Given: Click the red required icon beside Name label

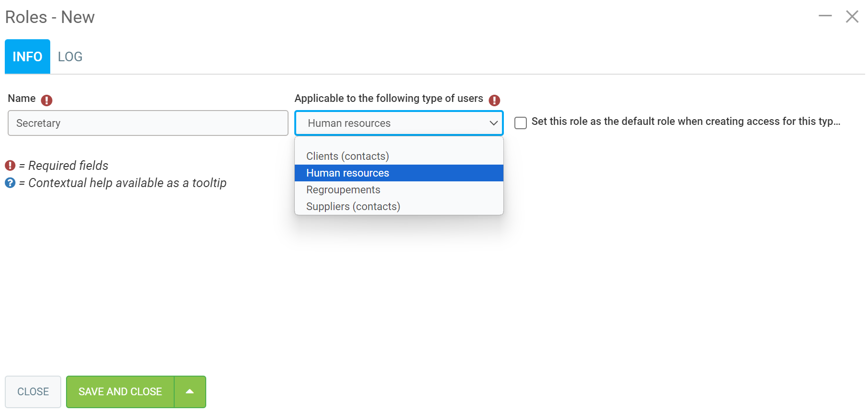Looking at the screenshot, I should click(x=46, y=100).
